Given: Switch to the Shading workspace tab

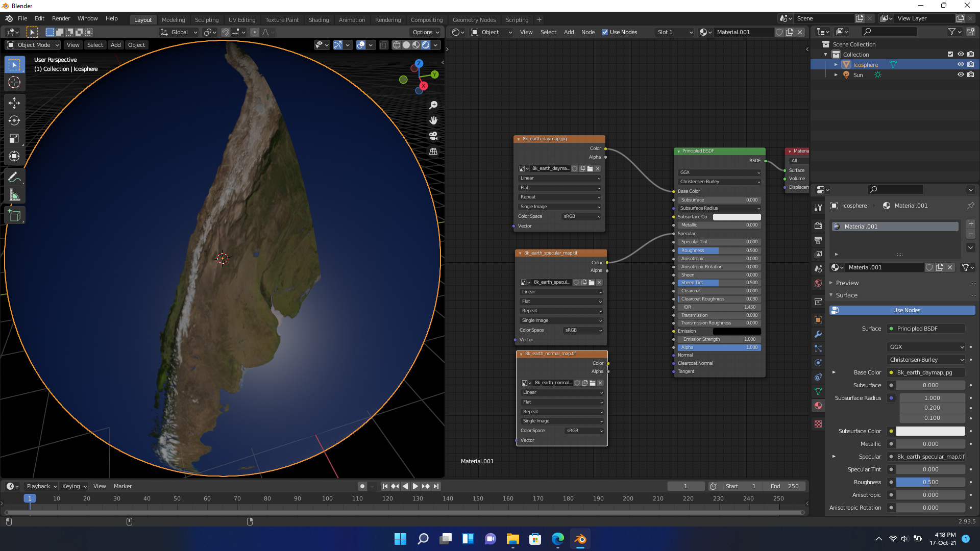Looking at the screenshot, I should tap(318, 20).
